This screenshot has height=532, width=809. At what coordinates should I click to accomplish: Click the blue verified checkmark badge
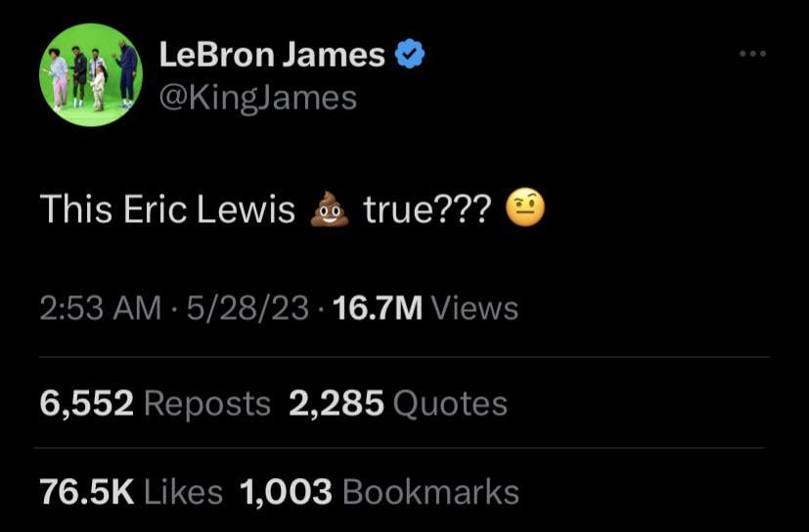[x=409, y=56]
